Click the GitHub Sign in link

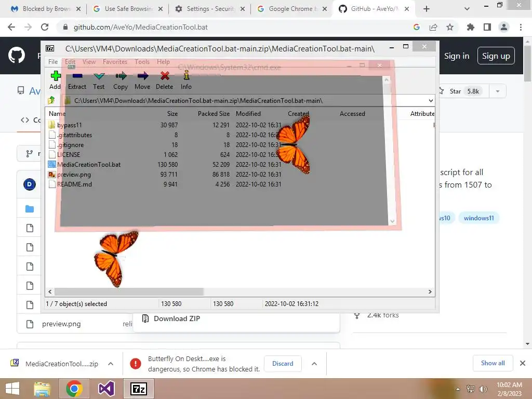(457, 56)
